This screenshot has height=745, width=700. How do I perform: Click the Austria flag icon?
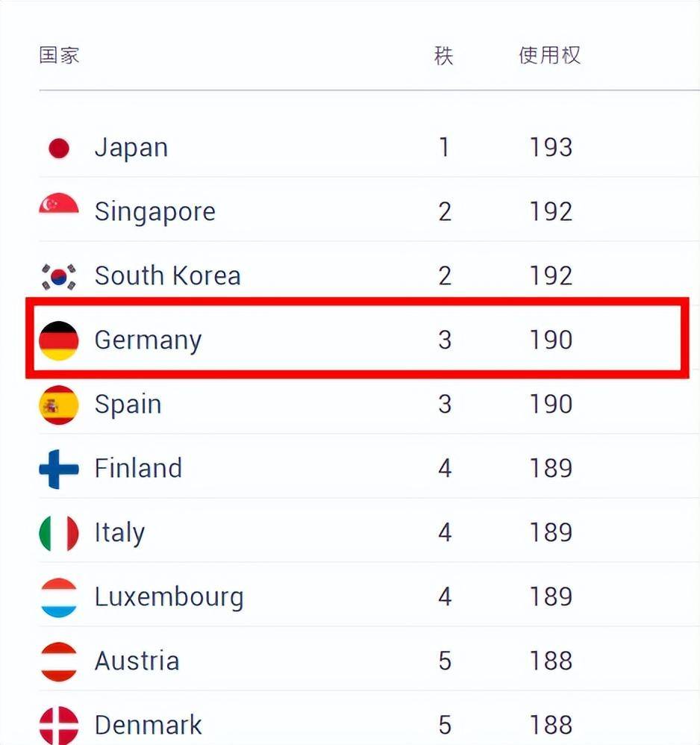click(x=59, y=661)
